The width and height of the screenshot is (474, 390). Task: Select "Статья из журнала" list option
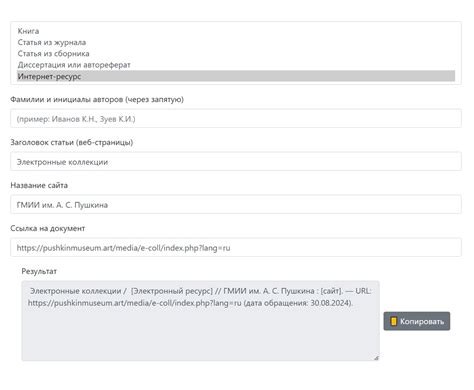pos(236,42)
